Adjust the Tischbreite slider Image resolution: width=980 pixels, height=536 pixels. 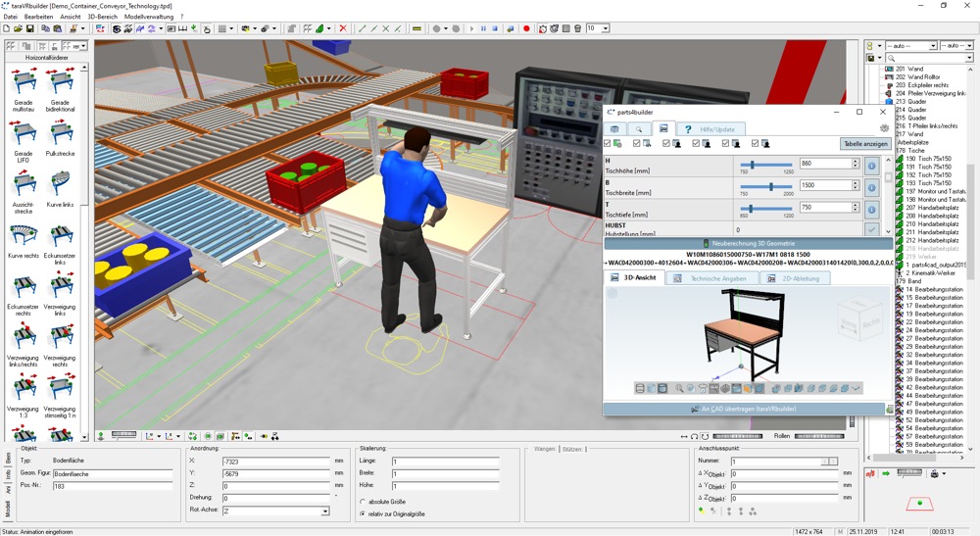point(771,187)
